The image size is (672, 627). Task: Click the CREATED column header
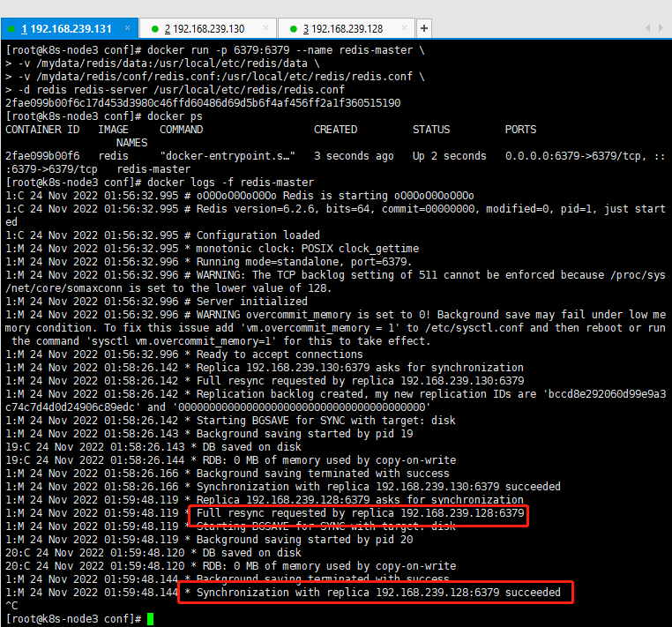(x=336, y=130)
